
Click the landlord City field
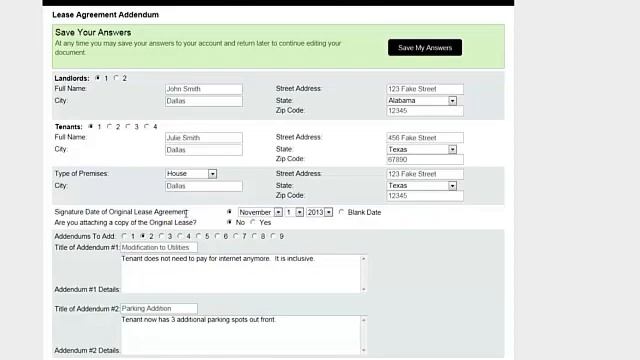point(204,101)
